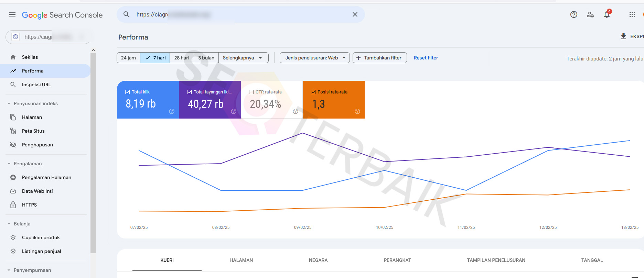The height and width of the screenshot is (278, 644).
Task: Click help icon on Posisi rata-rata card
Action: coord(357,111)
